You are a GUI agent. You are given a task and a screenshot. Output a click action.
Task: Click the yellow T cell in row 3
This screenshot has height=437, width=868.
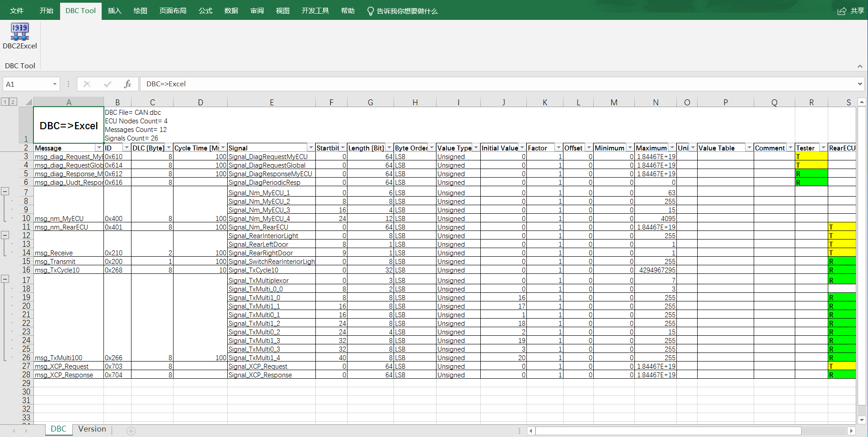point(811,156)
